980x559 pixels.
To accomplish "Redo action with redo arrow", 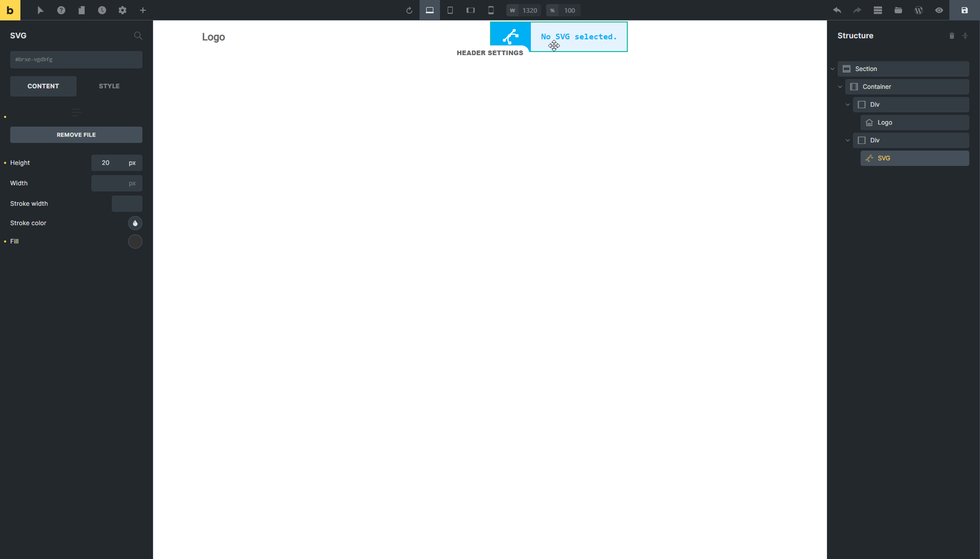I will pos(857,10).
